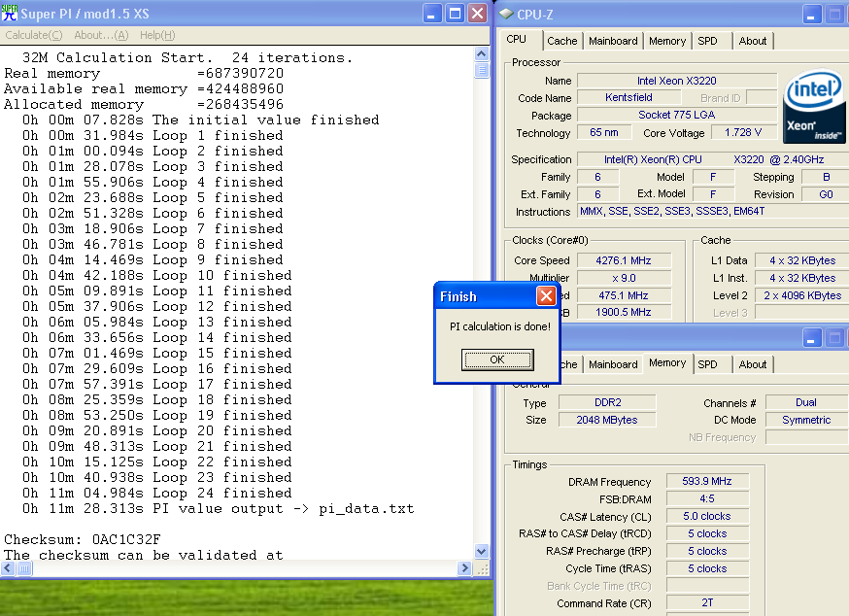Click the Instructions field listing MMX, SSE
The width and height of the screenshot is (849, 616).
(713, 211)
